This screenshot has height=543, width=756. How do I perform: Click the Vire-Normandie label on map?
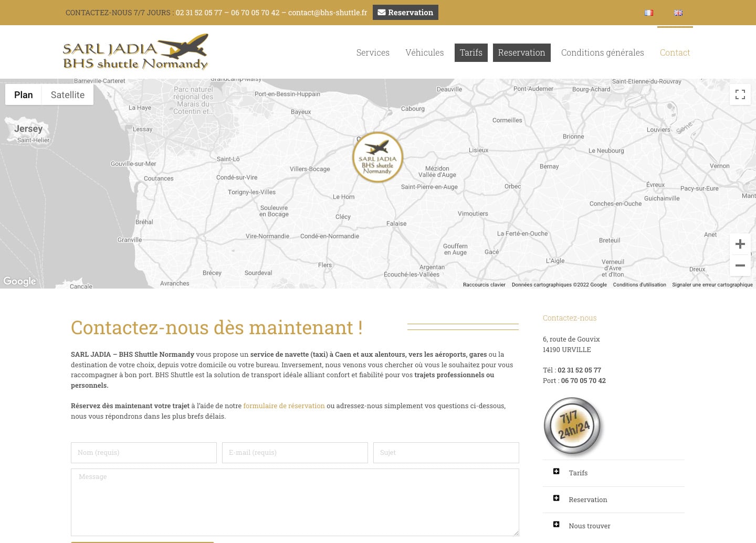point(267,236)
